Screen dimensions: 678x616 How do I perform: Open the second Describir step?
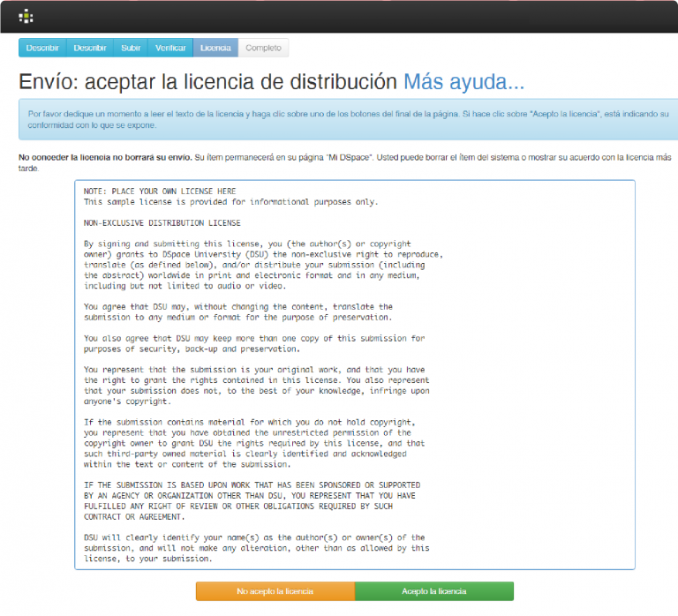90,48
